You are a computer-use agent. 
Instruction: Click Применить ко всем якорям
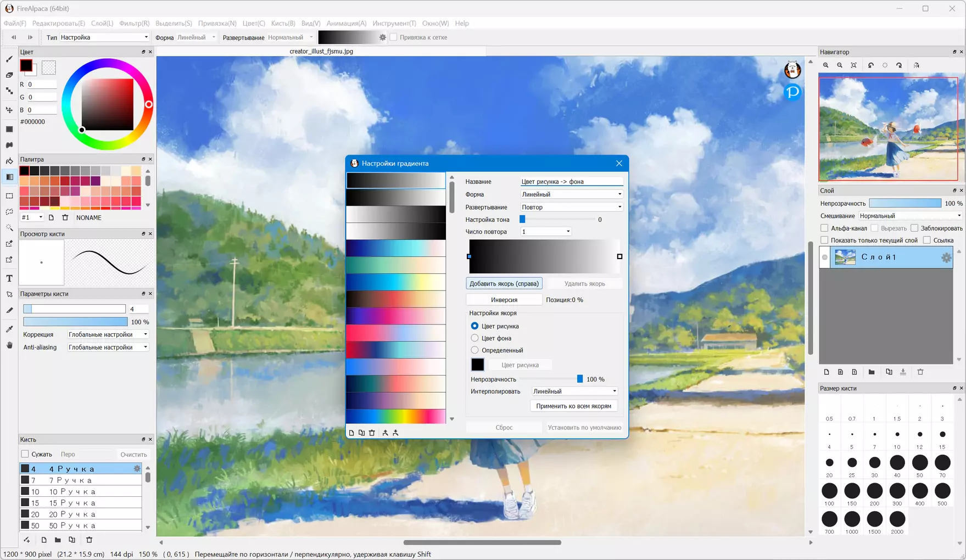click(x=574, y=406)
